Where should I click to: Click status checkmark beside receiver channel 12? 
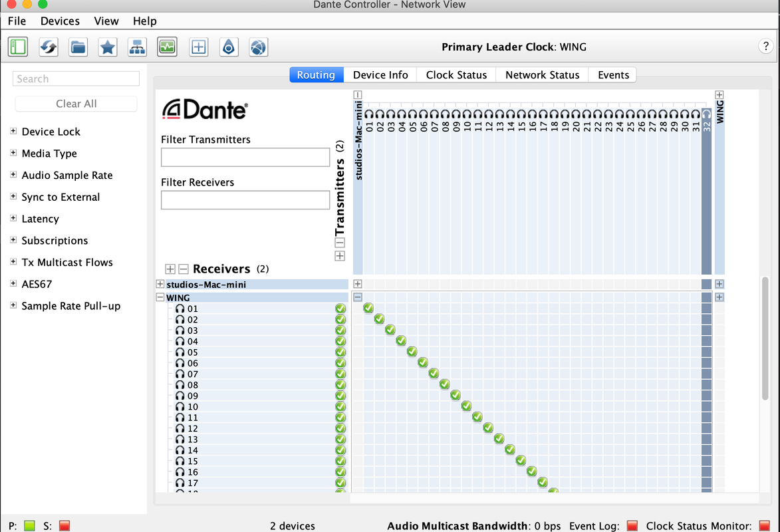[340, 428]
